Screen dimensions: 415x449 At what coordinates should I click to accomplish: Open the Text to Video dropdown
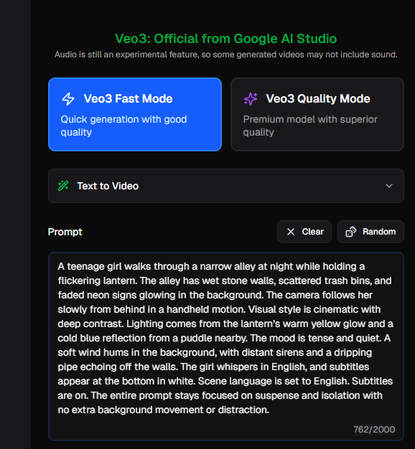[x=226, y=186]
